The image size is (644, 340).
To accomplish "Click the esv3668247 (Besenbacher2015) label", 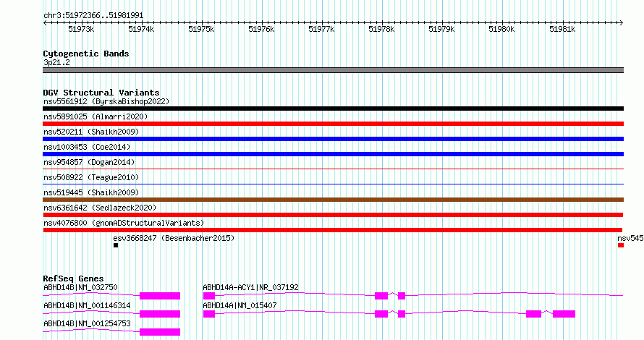I will (x=174, y=238).
